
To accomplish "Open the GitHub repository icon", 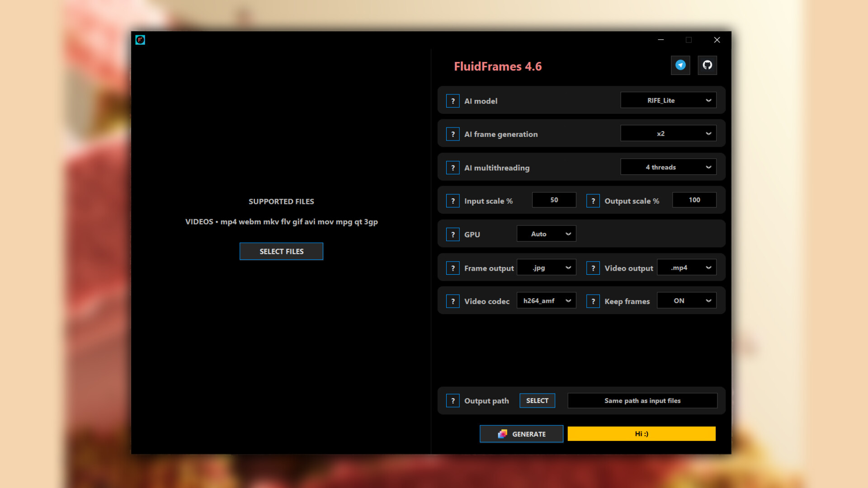I will pyautogui.click(x=708, y=65).
